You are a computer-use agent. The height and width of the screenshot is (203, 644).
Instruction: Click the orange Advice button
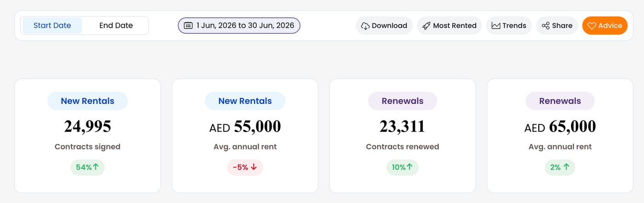tap(605, 25)
